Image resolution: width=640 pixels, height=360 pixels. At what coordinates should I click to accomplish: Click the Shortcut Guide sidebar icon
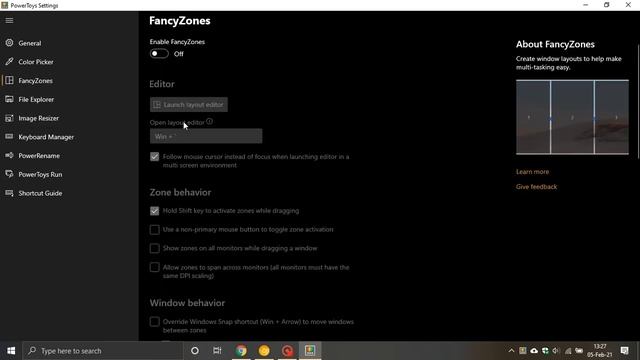click(x=9, y=193)
